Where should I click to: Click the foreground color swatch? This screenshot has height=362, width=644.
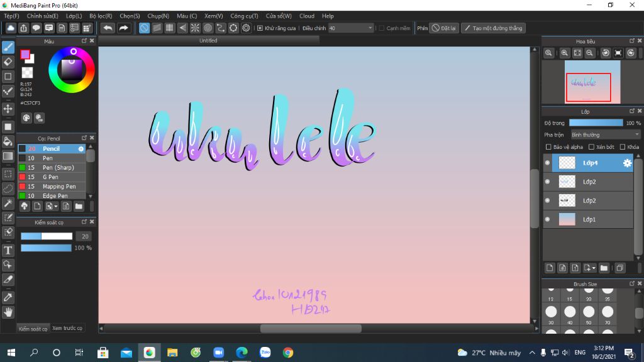pos(25,54)
